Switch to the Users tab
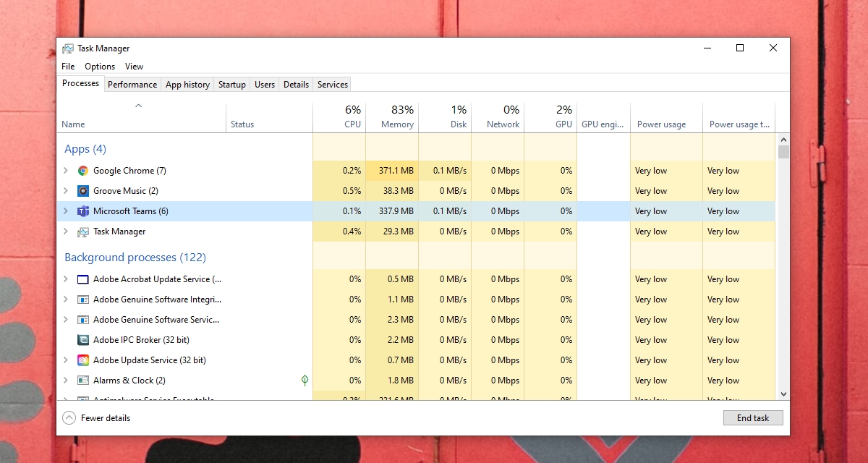The height and width of the screenshot is (463, 868). tap(265, 85)
